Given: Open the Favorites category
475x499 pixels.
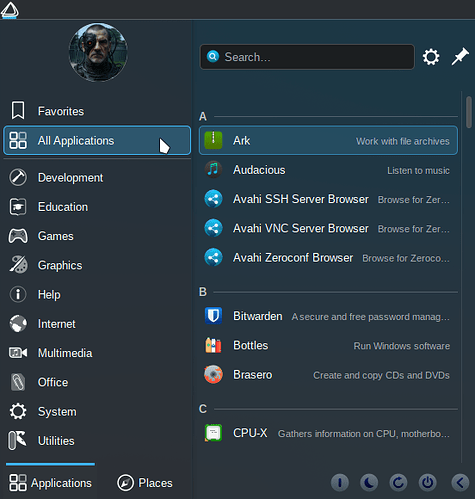Looking at the screenshot, I should coord(97,111).
